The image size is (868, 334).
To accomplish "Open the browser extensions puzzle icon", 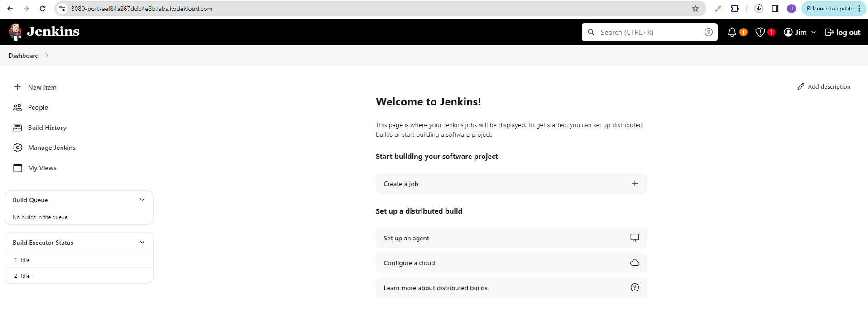I will tap(735, 9).
